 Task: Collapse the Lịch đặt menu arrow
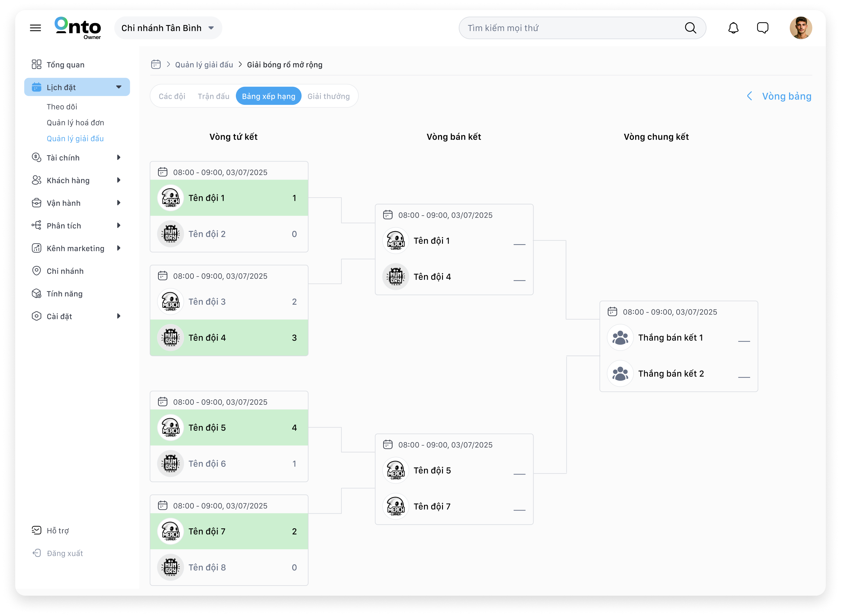coord(119,87)
